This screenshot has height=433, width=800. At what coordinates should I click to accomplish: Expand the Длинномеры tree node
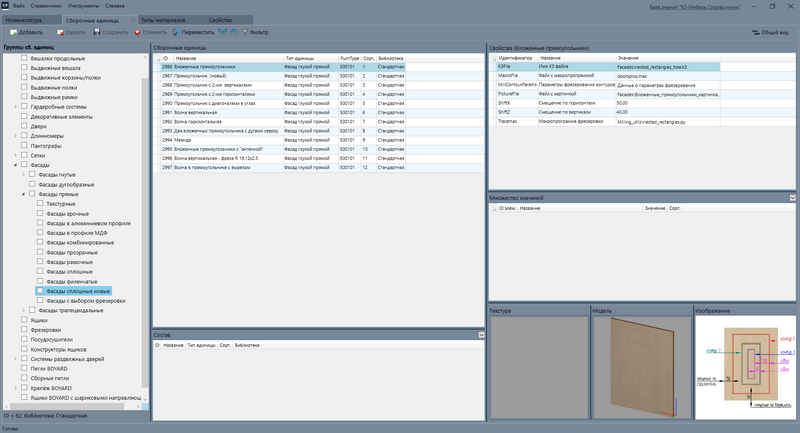[x=15, y=136]
